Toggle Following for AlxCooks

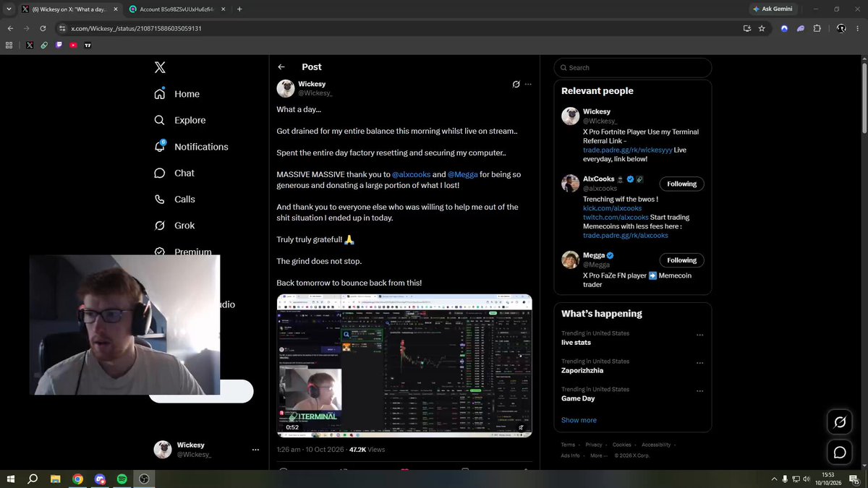[x=681, y=184]
